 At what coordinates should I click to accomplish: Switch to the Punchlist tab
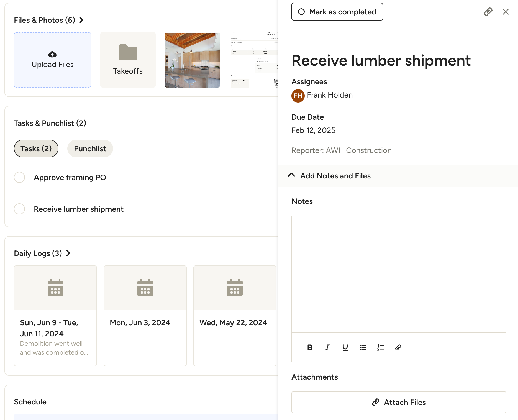pyautogui.click(x=90, y=148)
